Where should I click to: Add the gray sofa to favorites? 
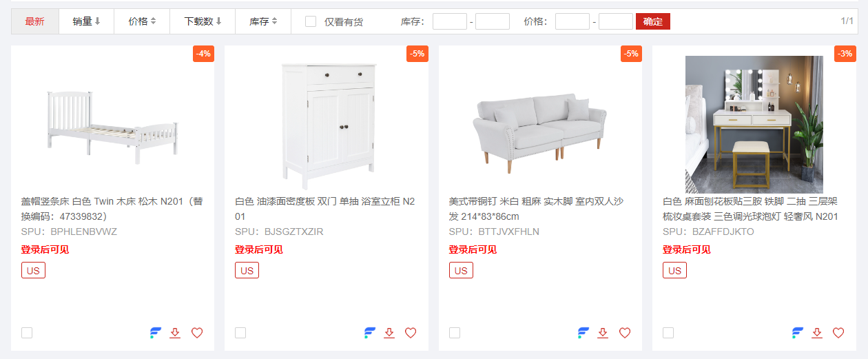point(625,333)
